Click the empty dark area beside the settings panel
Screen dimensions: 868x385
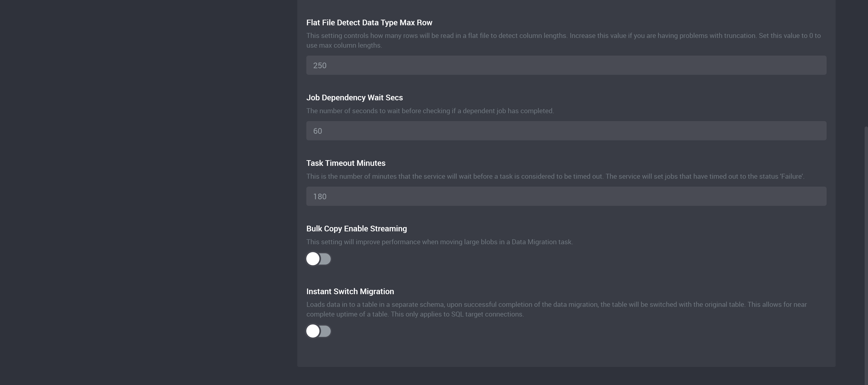148,192
